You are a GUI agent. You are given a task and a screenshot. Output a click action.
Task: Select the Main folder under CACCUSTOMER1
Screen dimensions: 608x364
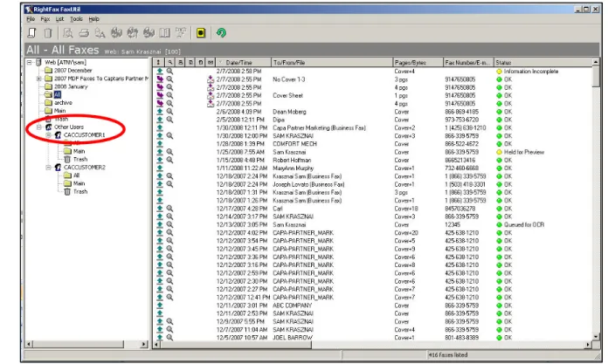[x=74, y=151]
